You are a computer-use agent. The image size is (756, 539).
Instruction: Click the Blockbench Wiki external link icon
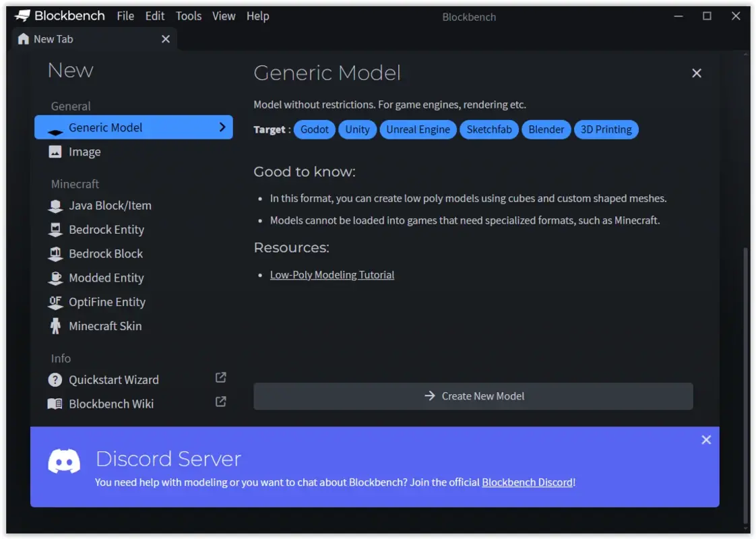[x=220, y=402]
